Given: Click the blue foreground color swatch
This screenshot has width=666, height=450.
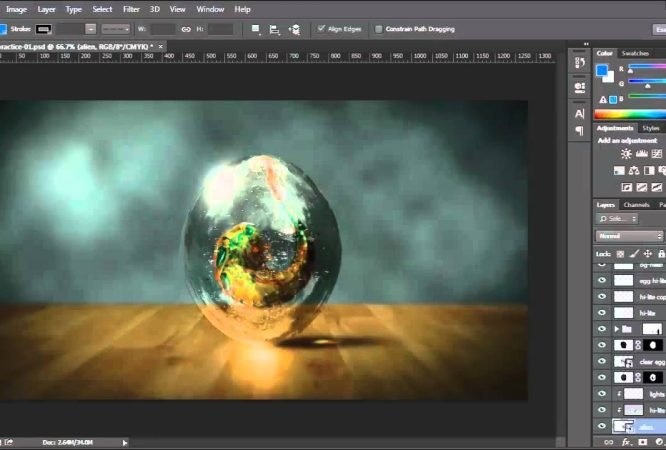Looking at the screenshot, I should (601, 71).
